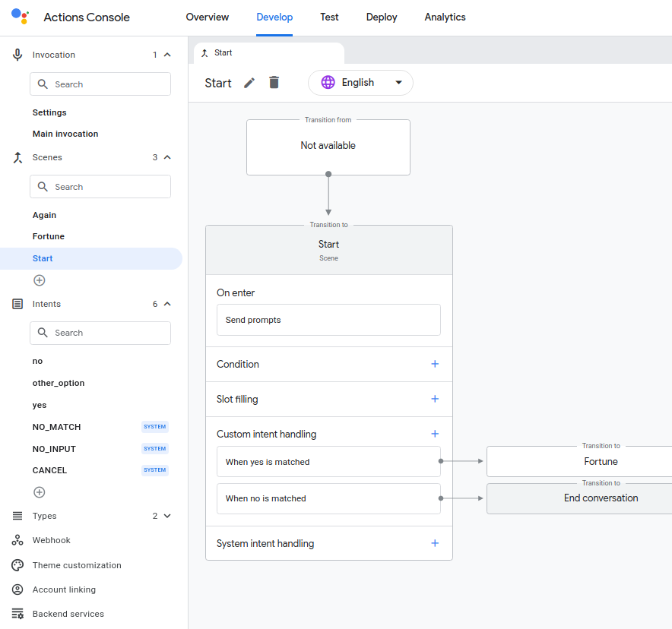Open the Webhook settings
This screenshot has width=672, height=629.
click(51, 540)
